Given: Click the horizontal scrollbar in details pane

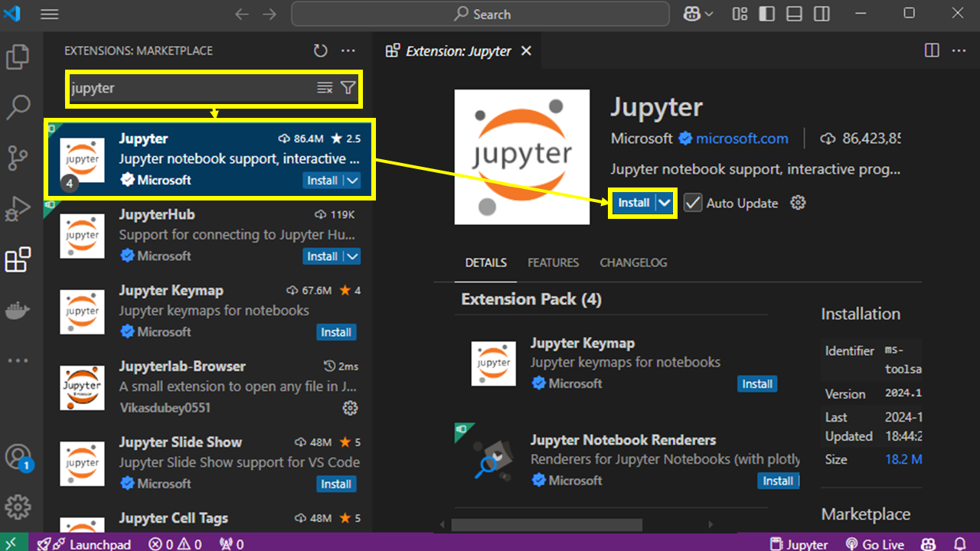Looking at the screenshot, I should [547, 525].
